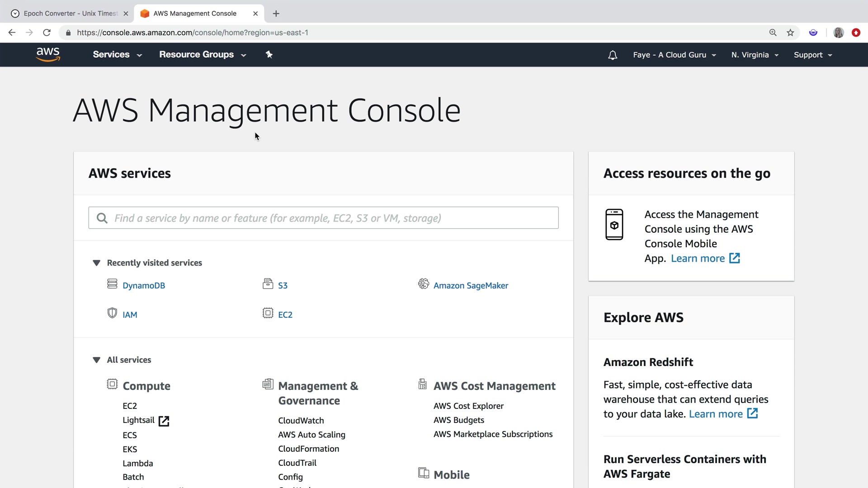The height and width of the screenshot is (488, 868).
Task: Expand the Faye - A Cloud Guru account menu
Action: [x=674, y=55]
